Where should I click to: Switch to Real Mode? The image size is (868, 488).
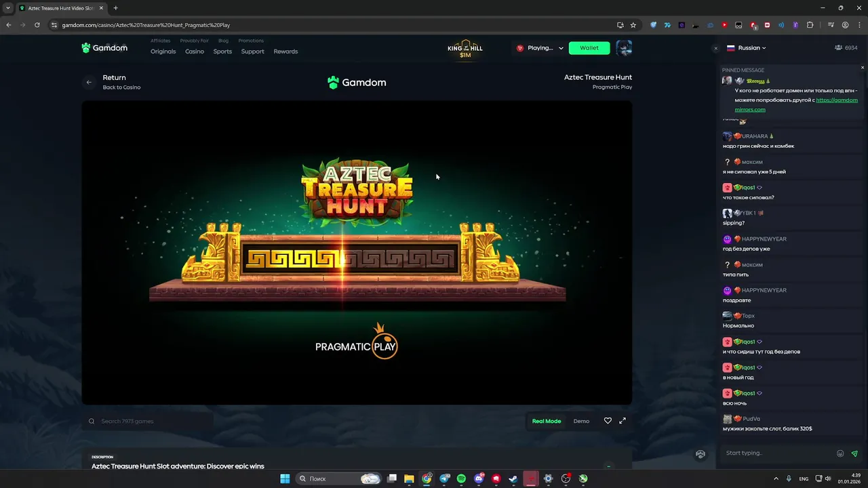[x=547, y=421]
